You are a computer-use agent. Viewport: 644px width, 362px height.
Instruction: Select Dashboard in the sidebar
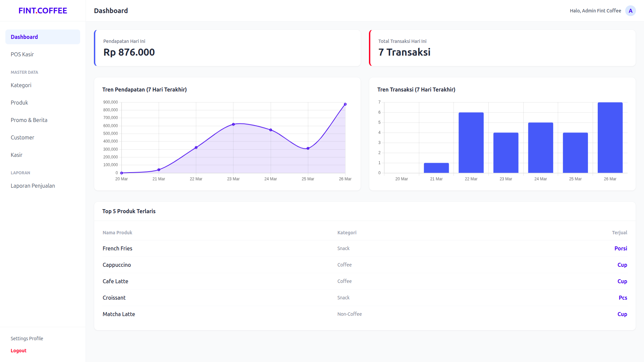click(43, 37)
